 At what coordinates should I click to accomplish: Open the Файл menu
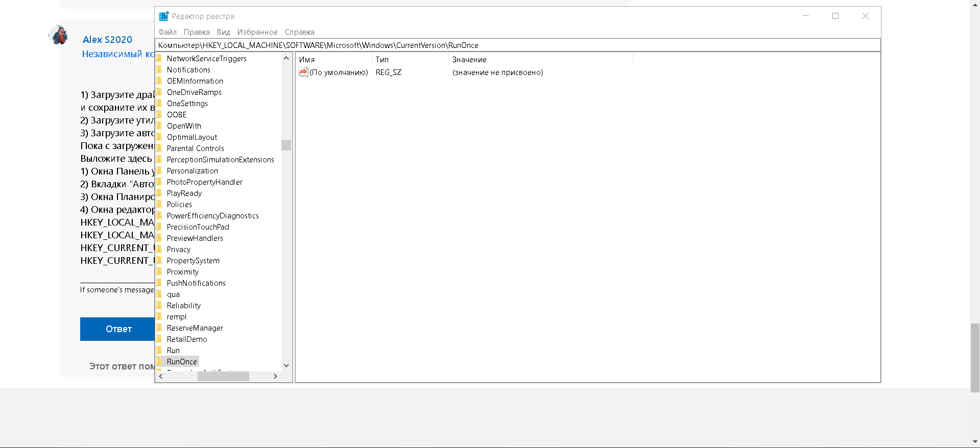coord(168,32)
